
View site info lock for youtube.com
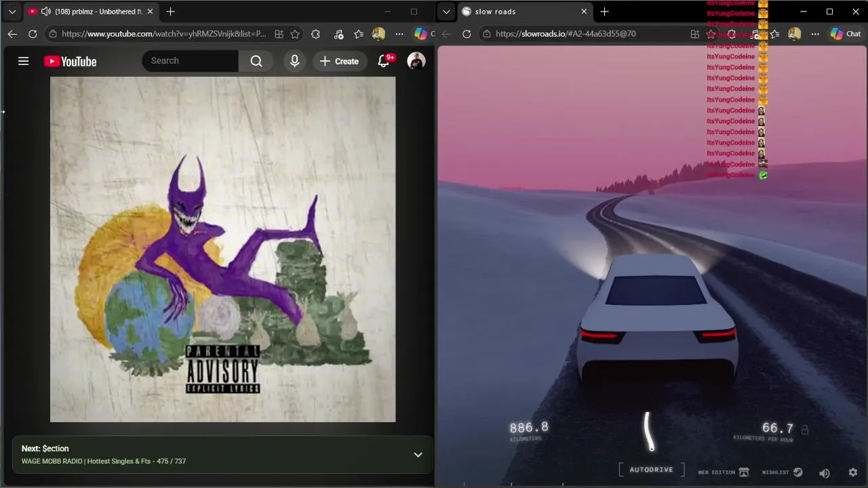click(53, 34)
